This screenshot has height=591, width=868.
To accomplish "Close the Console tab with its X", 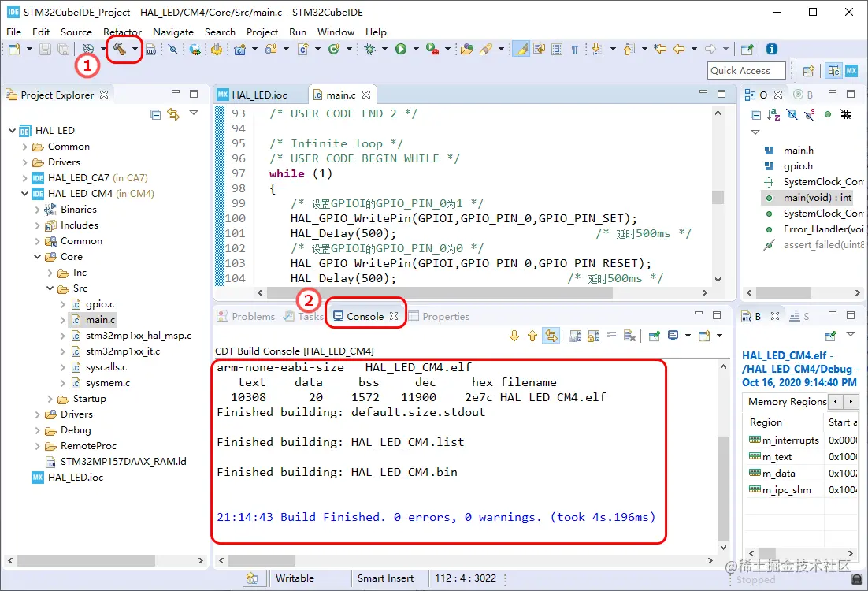I will pyautogui.click(x=394, y=316).
